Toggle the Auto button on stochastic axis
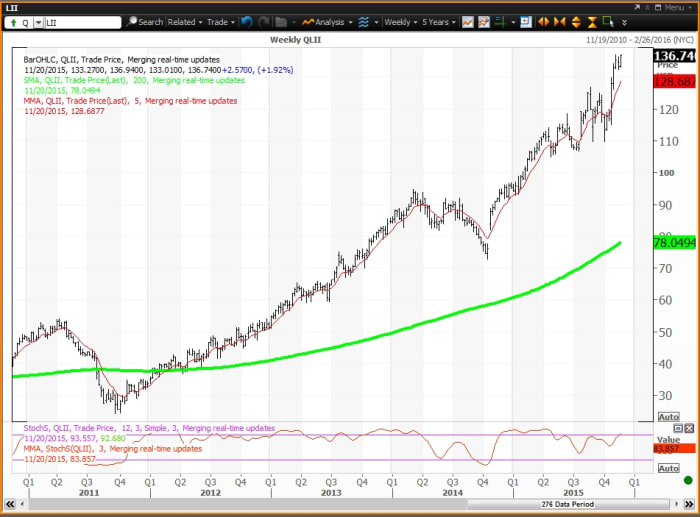Viewport: 700px width, 517px height. 668,467
